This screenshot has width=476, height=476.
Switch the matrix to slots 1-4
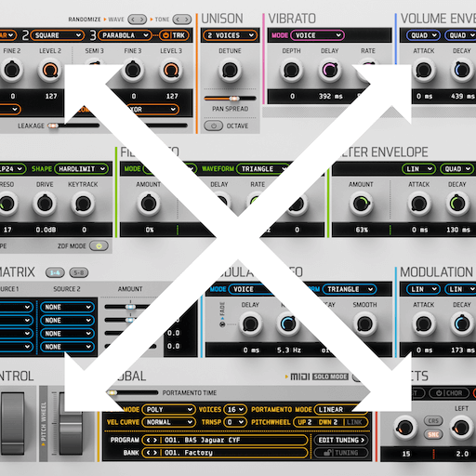point(55,272)
